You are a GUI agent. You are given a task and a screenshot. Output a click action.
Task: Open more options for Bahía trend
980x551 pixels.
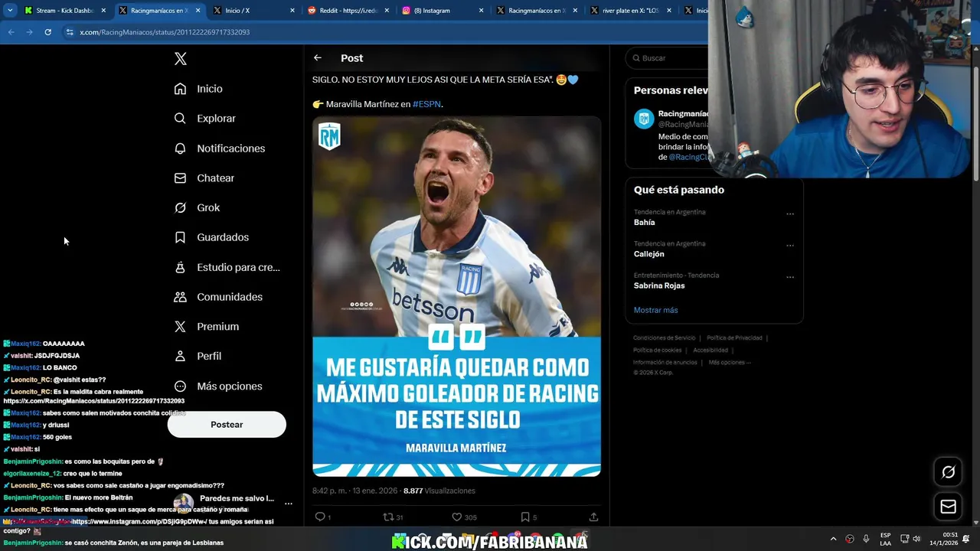click(x=790, y=214)
